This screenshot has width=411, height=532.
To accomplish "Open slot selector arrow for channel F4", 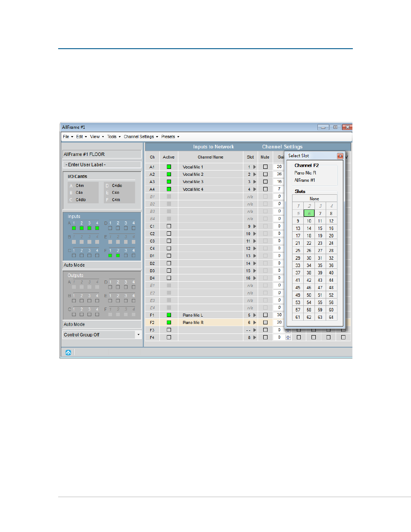I will (x=255, y=337).
